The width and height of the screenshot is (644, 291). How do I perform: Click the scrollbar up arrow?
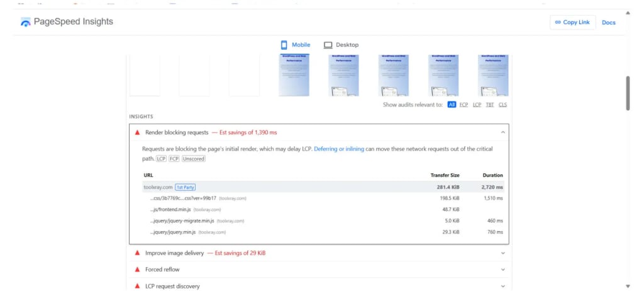coord(628,13)
